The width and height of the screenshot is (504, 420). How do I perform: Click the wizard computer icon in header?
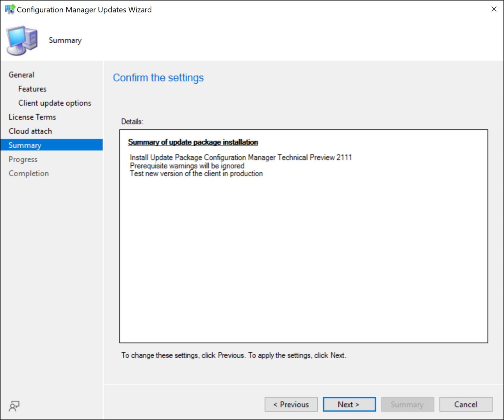pyautogui.click(x=22, y=41)
